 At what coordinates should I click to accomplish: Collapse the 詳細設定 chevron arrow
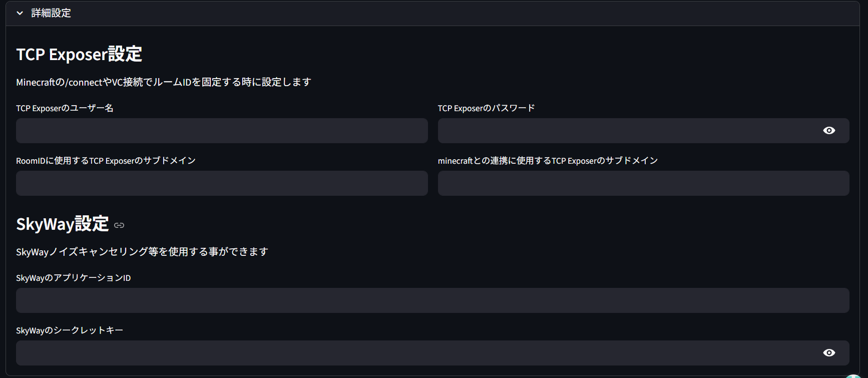(x=20, y=13)
